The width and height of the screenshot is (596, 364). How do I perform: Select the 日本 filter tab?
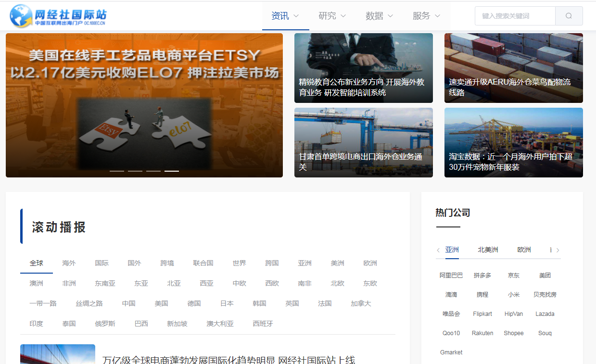227,303
